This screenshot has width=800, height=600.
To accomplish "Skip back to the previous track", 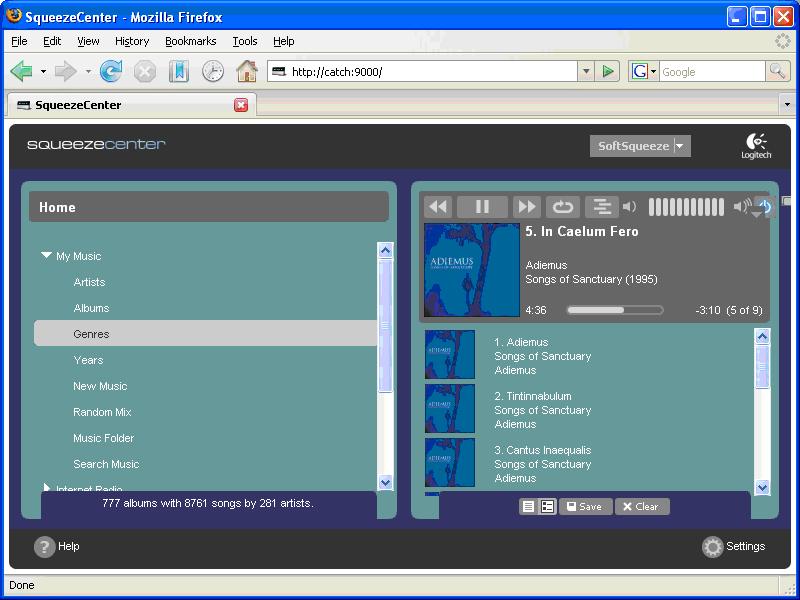I will (x=438, y=207).
